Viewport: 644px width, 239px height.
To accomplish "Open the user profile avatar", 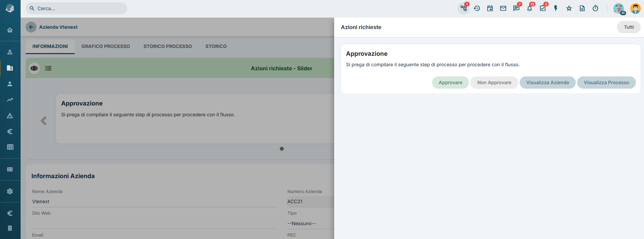I will [635, 8].
